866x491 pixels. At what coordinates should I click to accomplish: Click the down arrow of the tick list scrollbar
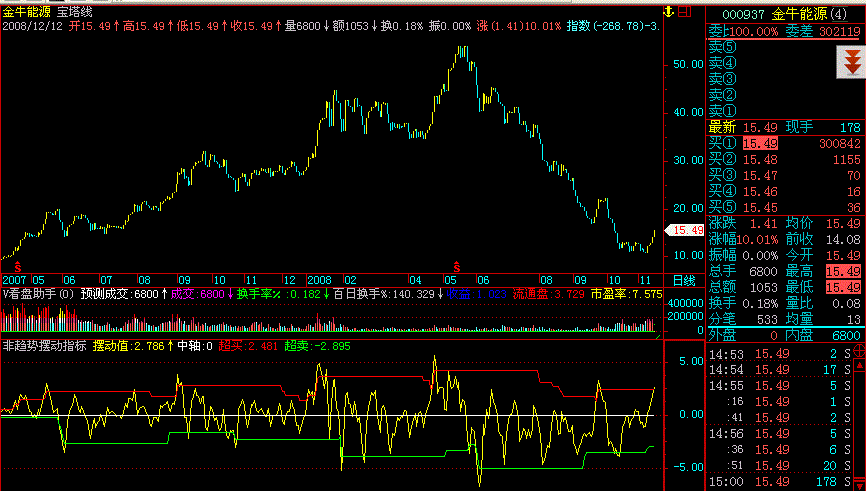[x=860, y=485]
